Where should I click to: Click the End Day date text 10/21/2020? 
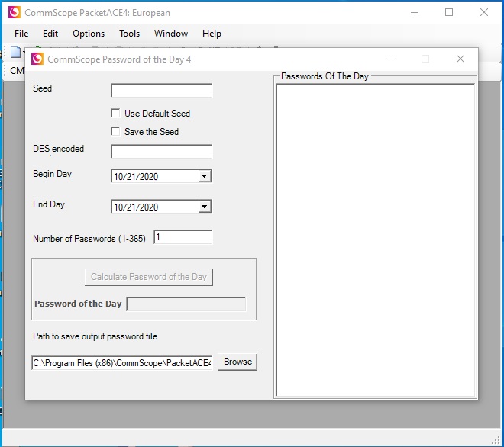click(136, 207)
